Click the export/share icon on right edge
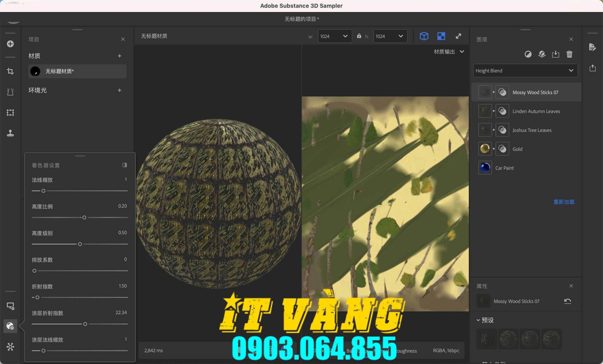 point(592,68)
